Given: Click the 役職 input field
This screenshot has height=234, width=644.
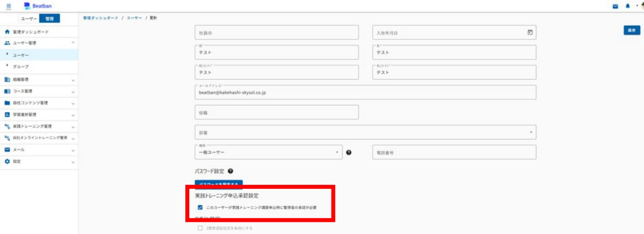Looking at the screenshot, I should 277,112.
